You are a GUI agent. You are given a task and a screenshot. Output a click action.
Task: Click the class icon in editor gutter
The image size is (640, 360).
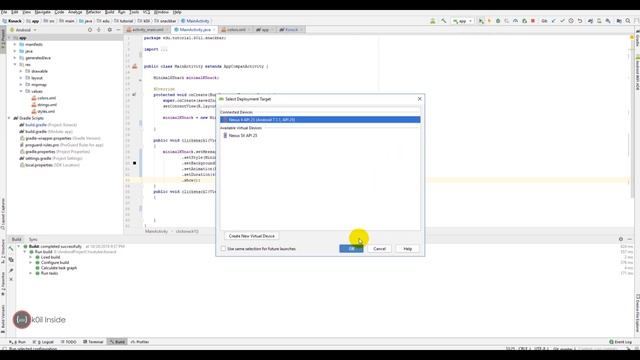pos(135,66)
